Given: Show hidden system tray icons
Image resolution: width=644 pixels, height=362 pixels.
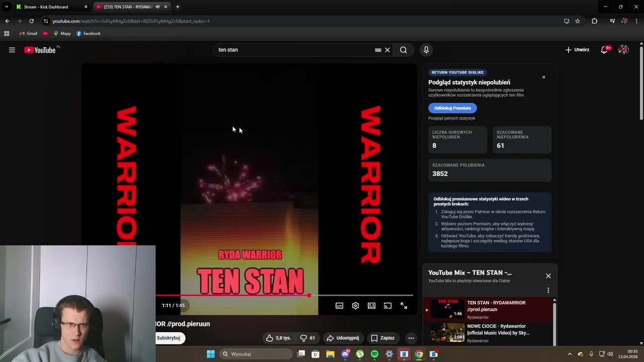Looking at the screenshot, I should (570, 354).
